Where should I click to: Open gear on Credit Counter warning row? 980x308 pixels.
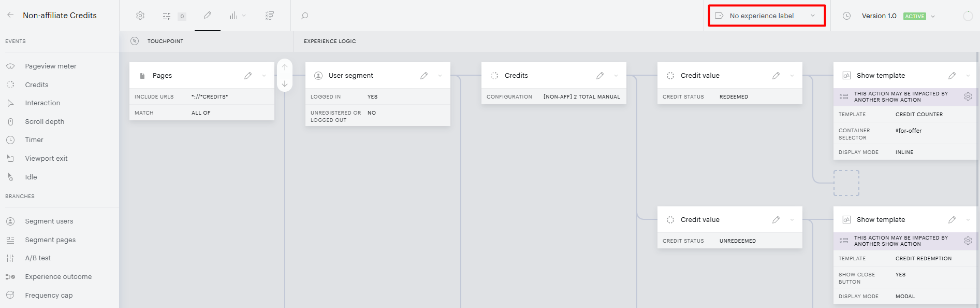click(x=968, y=96)
